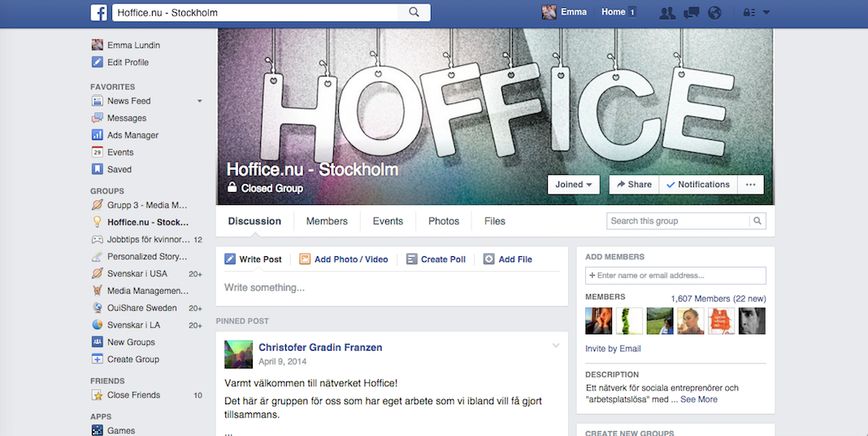Click black-and-white face member thumbnail
The height and width of the screenshot is (436, 868).
pyautogui.click(x=753, y=321)
